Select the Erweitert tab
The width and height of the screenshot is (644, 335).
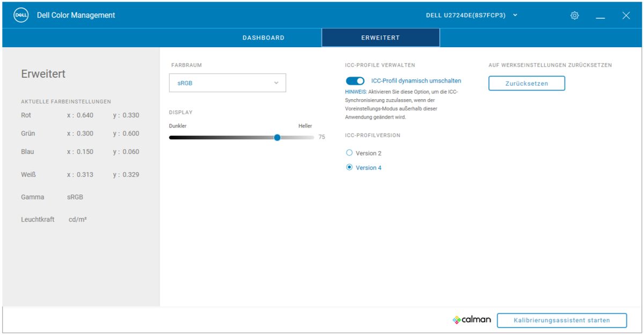tap(380, 38)
